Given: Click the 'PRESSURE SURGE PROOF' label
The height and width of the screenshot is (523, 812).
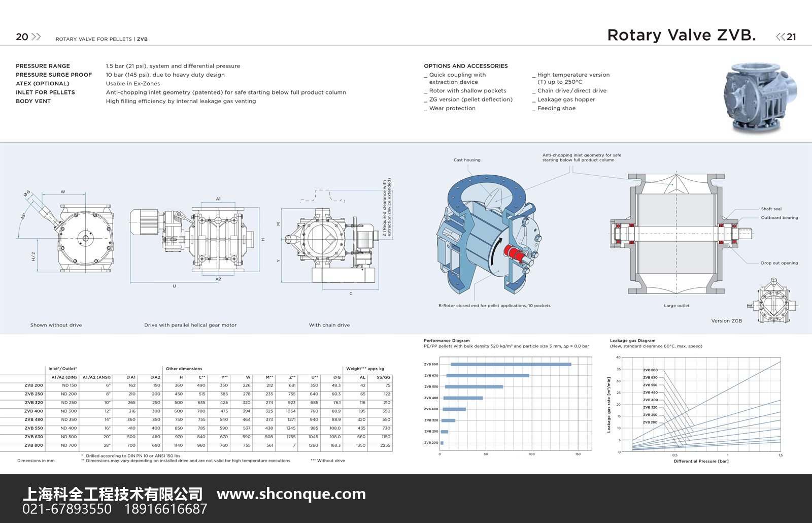Looking at the screenshot, I should (54, 75).
